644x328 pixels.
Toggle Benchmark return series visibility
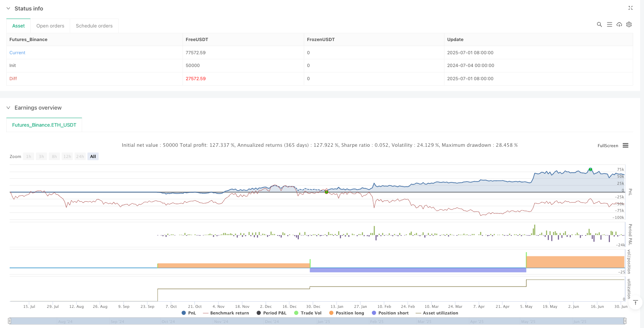(226, 313)
